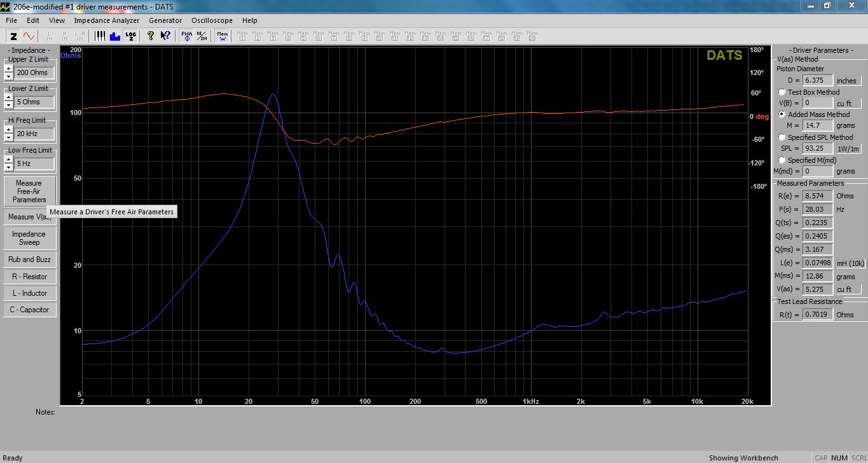Increase the Upper Z Limit with up arrow
868x463 pixels.
click(x=8, y=69)
